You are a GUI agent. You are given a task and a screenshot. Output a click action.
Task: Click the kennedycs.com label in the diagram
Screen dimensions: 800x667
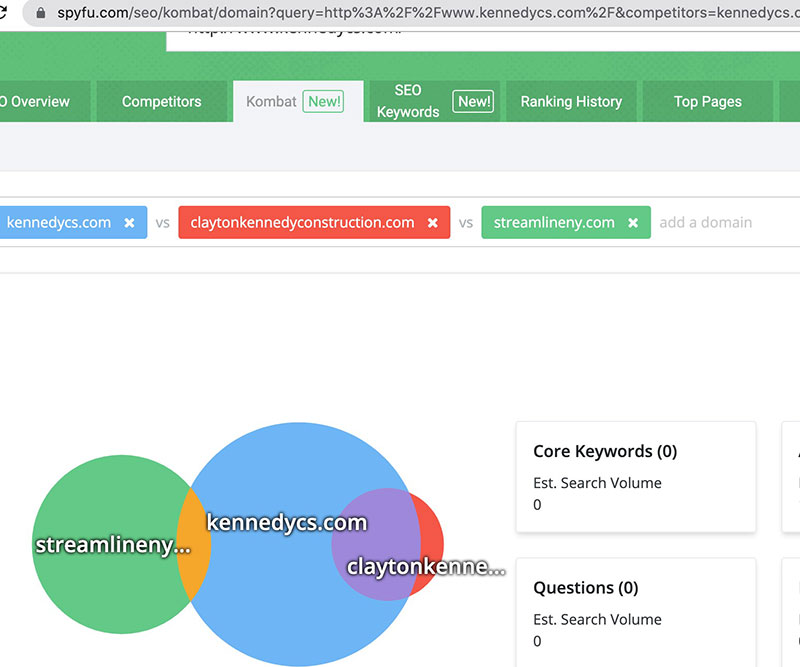tap(287, 523)
